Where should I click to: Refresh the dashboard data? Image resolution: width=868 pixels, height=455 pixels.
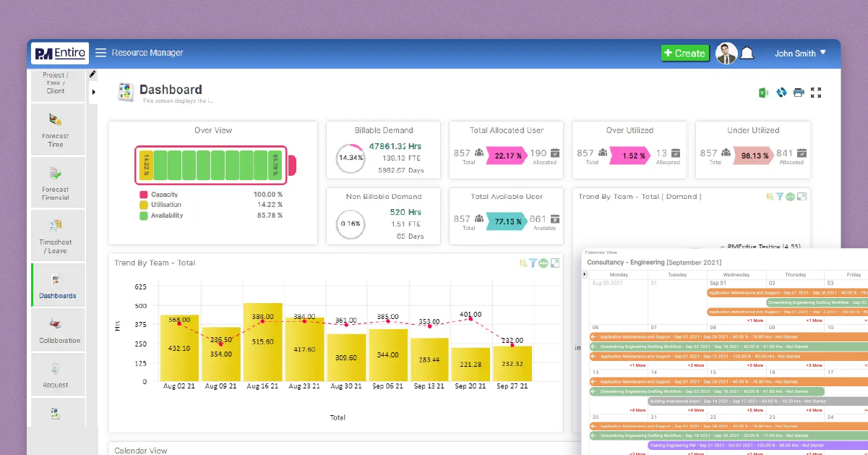point(781,93)
